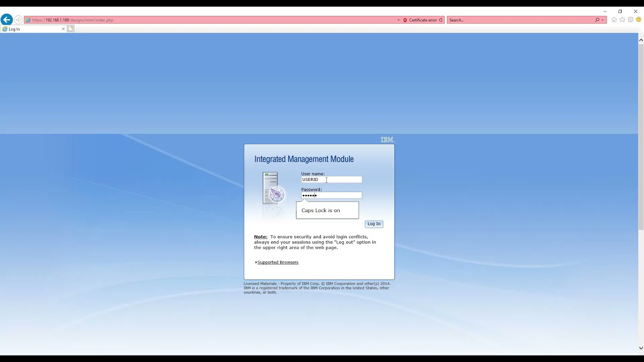Click the Caps Lock is on tooltip
The height and width of the screenshot is (362, 644).
tap(328, 210)
